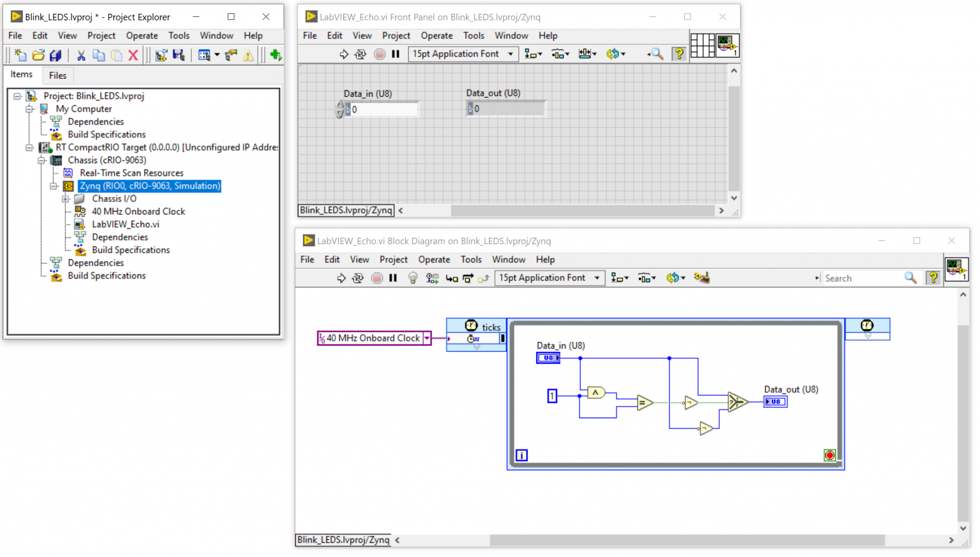
Task: Click Data_in increment/decrement stepper
Action: point(340,110)
